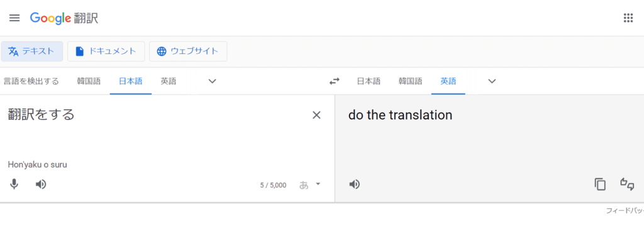Expand more target languages chevron

coord(492,81)
